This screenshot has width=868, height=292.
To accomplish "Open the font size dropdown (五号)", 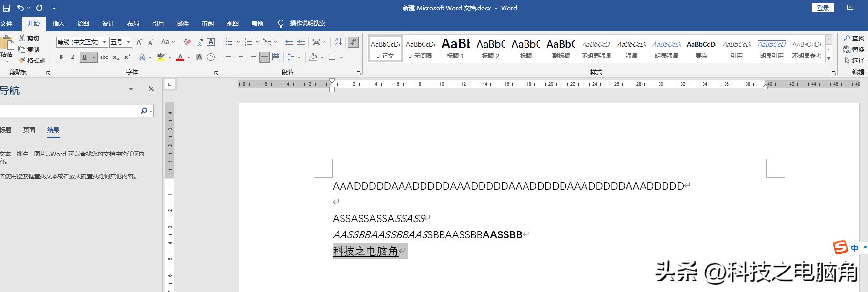I will (x=129, y=42).
